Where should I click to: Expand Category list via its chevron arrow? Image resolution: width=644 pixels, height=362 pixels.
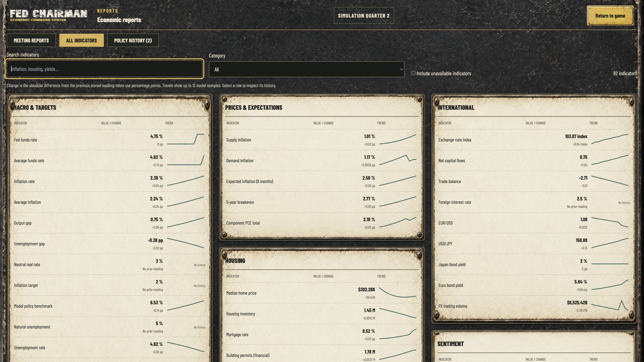(x=401, y=69)
